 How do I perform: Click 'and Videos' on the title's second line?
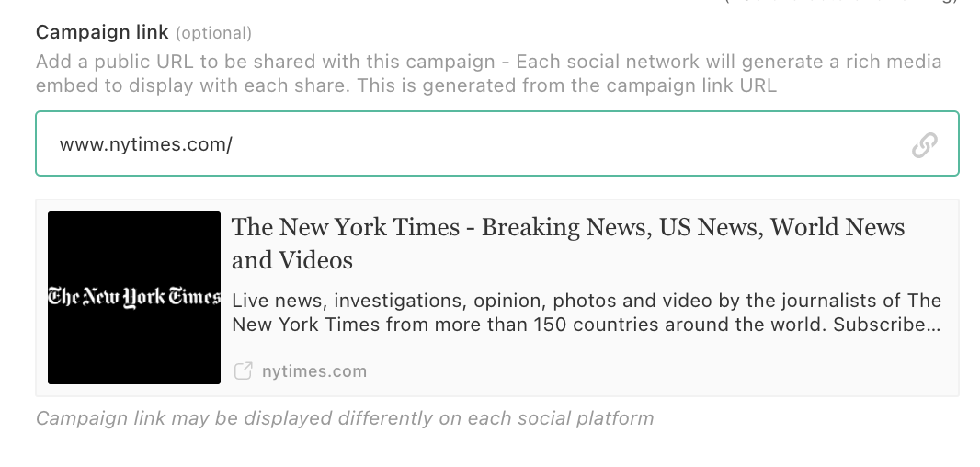click(292, 261)
